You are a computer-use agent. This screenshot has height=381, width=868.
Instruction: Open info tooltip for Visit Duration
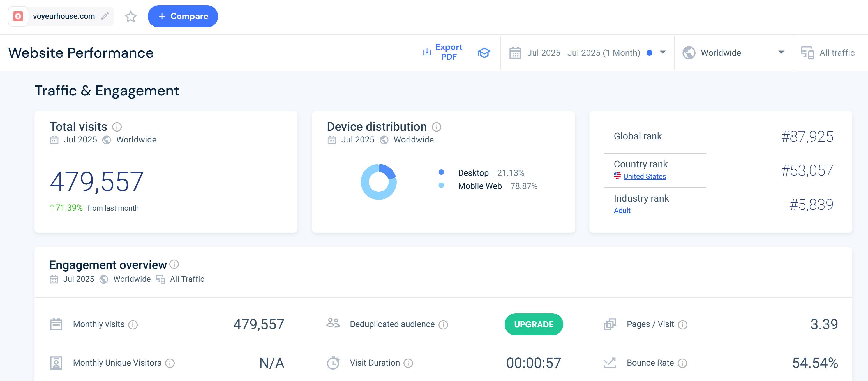pyautogui.click(x=408, y=363)
